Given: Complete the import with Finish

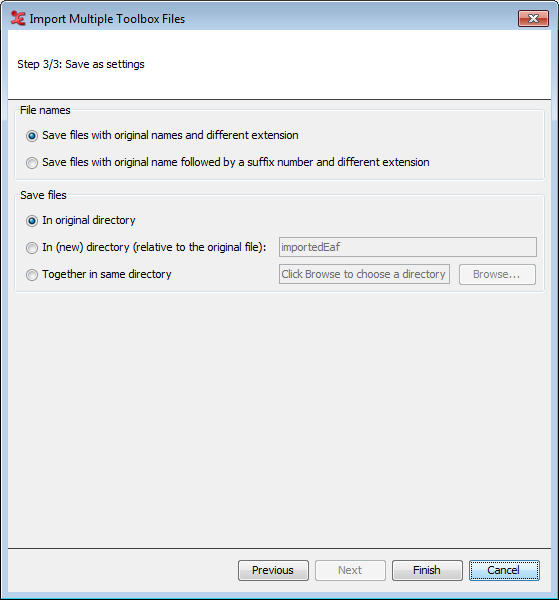Looking at the screenshot, I should pos(427,570).
